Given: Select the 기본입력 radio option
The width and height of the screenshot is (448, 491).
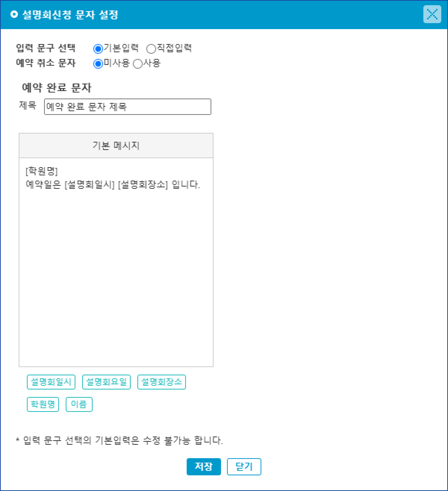Looking at the screenshot, I should (x=98, y=49).
